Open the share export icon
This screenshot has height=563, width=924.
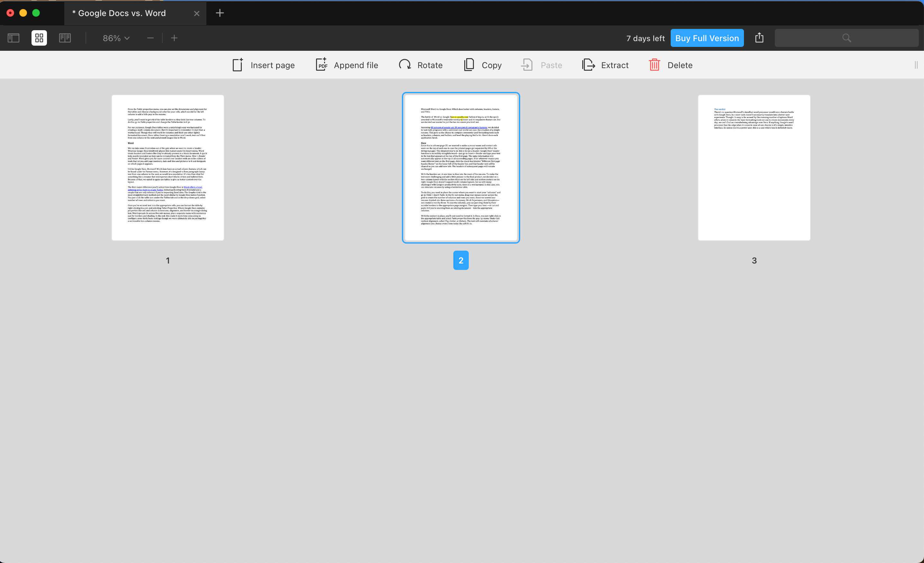pyautogui.click(x=759, y=38)
